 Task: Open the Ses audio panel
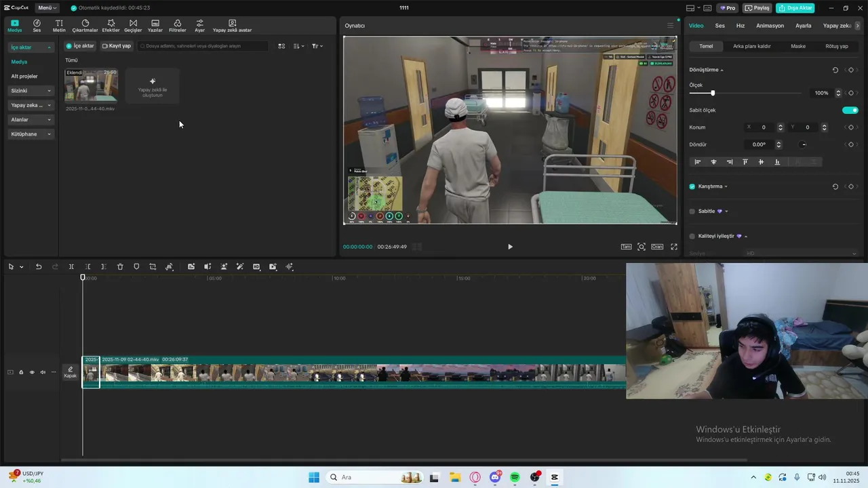pyautogui.click(x=37, y=26)
